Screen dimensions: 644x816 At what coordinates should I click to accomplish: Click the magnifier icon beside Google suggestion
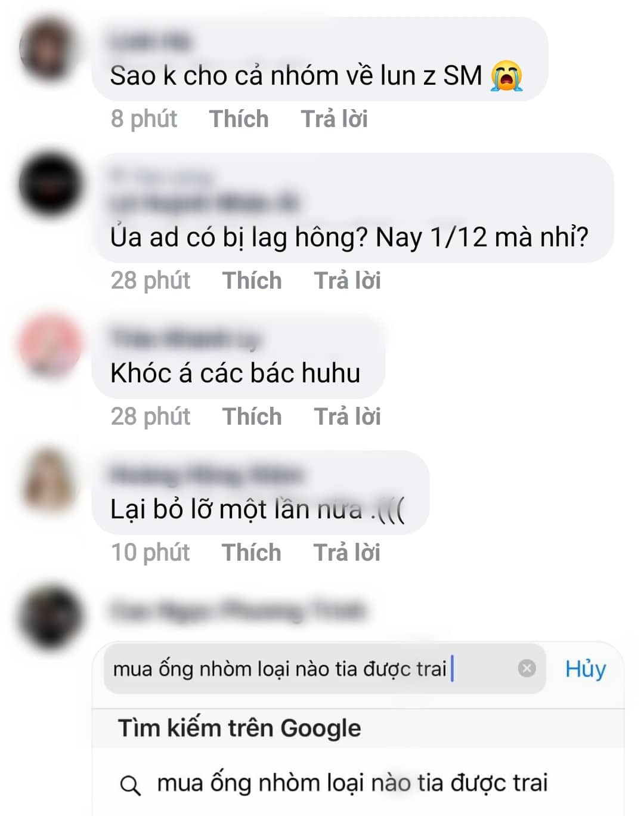[130, 785]
